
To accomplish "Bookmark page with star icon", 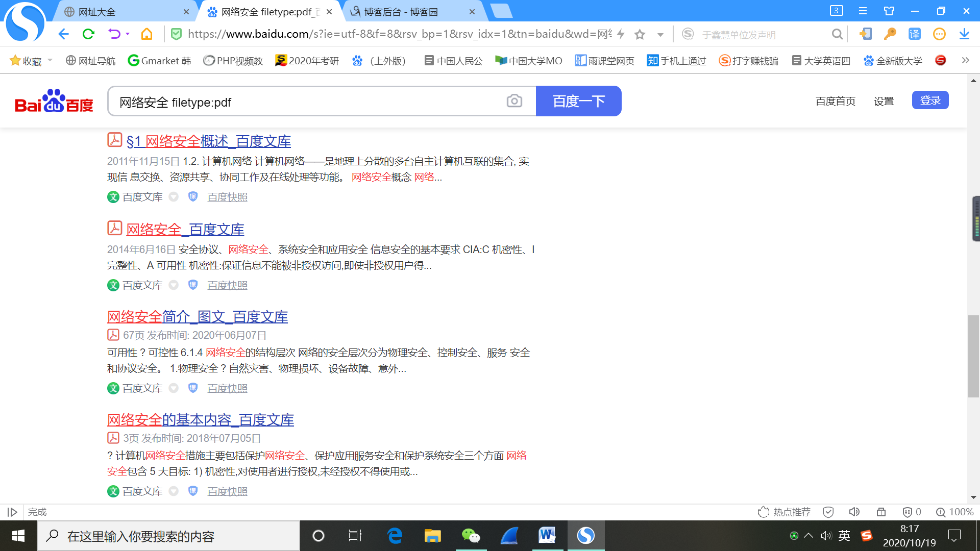I will coord(640,34).
